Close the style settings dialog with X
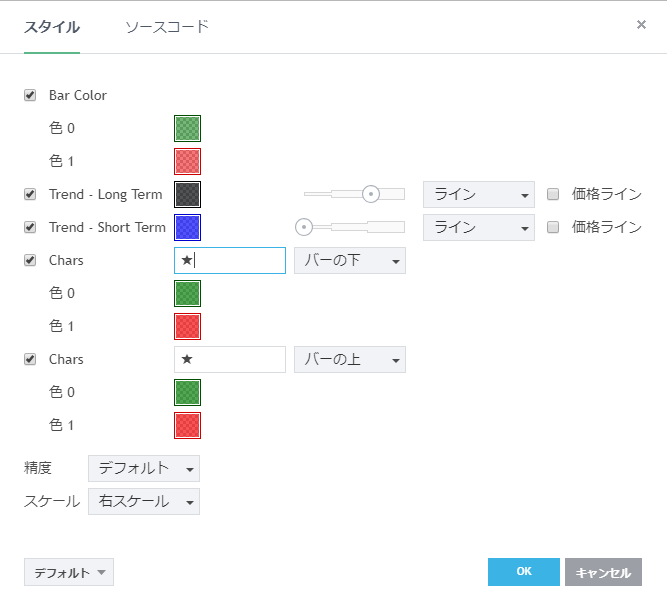667x609 pixels. [x=641, y=25]
